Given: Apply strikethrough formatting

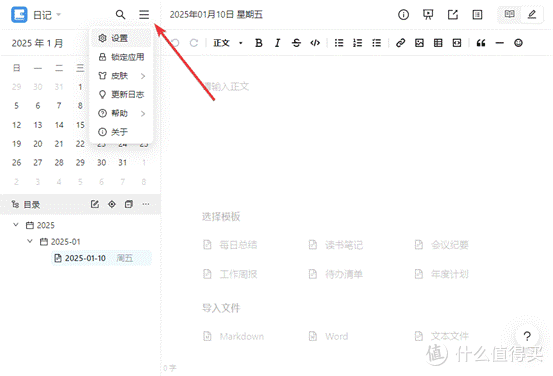Looking at the screenshot, I should [x=296, y=43].
